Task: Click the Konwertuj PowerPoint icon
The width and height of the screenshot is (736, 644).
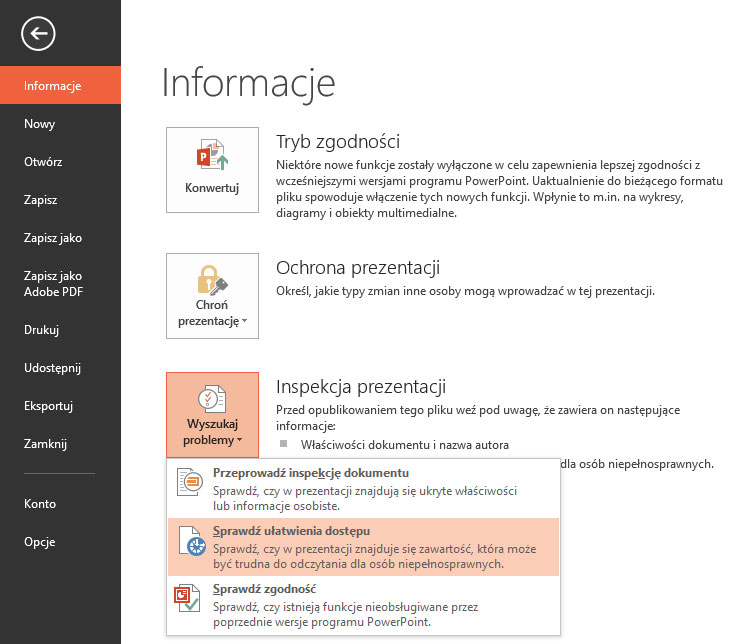Action: (x=212, y=157)
